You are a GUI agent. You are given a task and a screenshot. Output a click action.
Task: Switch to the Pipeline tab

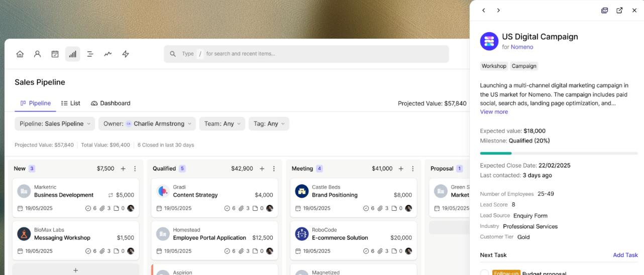coord(36,103)
